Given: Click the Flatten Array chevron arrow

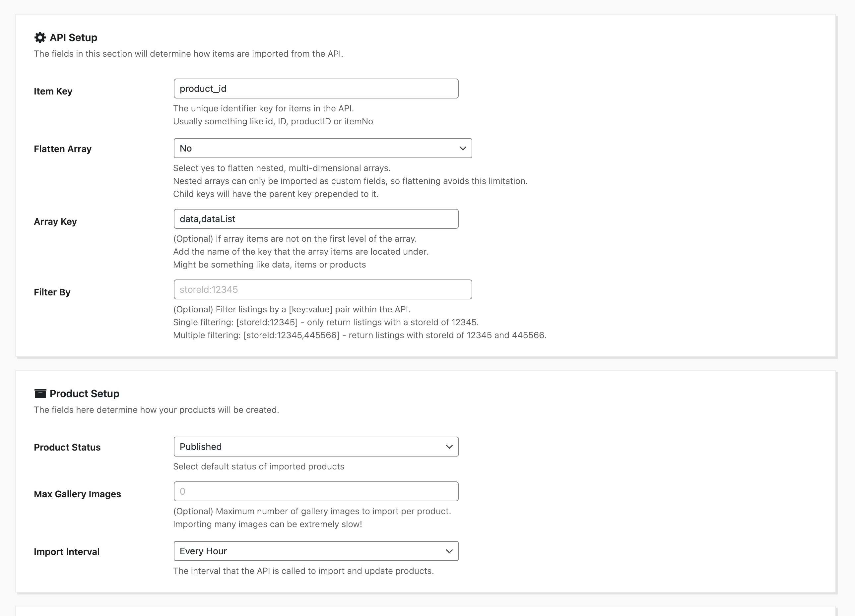Looking at the screenshot, I should coord(463,149).
